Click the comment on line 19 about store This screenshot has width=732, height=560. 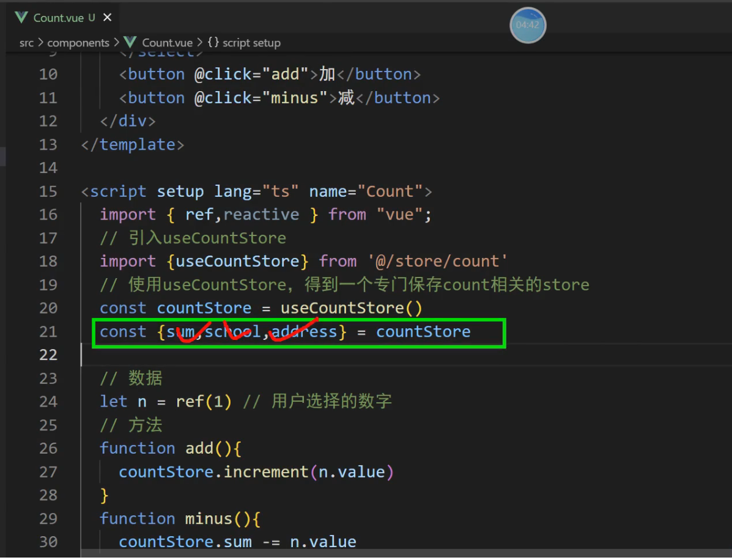point(344,285)
